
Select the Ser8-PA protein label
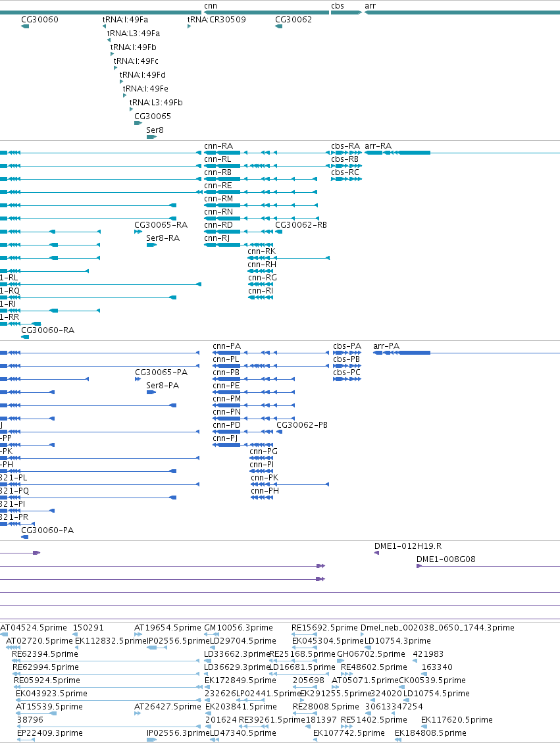point(163,386)
